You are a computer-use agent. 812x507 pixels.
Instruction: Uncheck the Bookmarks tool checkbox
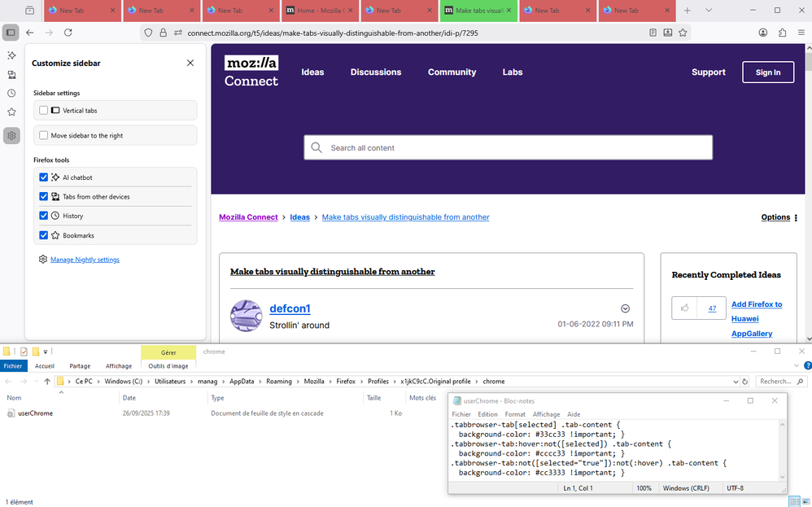pyautogui.click(x=43, y=235)
